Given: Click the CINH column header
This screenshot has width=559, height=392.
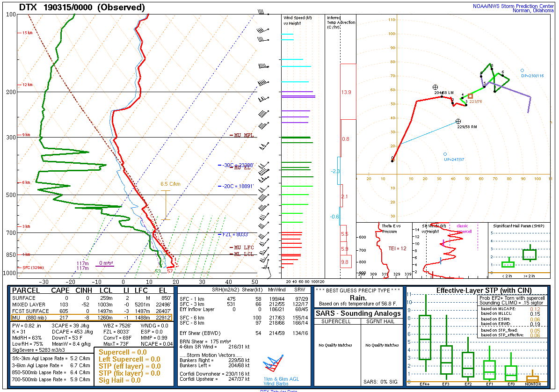Looking at the screenshot, I should pos(84,290).
